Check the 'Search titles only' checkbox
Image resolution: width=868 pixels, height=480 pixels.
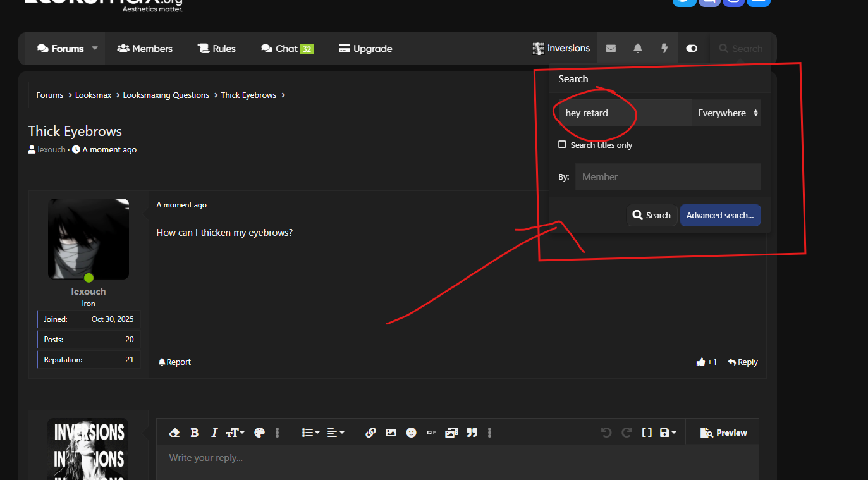562,145
